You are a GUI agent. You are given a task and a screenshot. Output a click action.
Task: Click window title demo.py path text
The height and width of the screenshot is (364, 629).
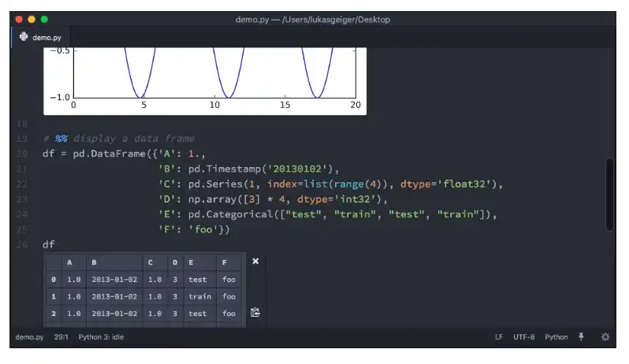click(x=312, y=20)
